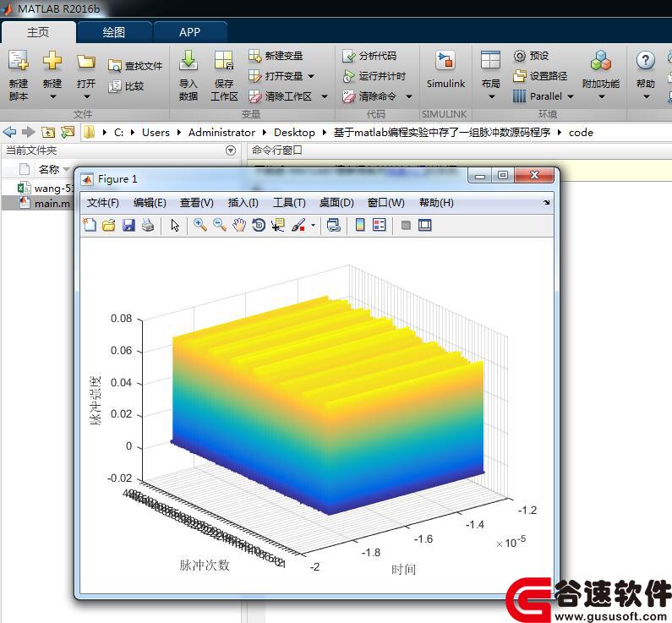
Task: Click Back arrow in address bar
Action: (10, 132)
